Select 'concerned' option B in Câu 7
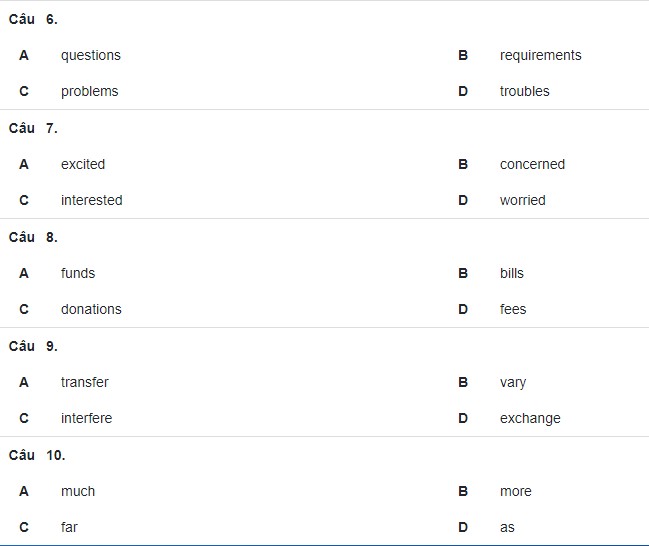Viewport: 649px width, 546px height. tap(532, 164)
